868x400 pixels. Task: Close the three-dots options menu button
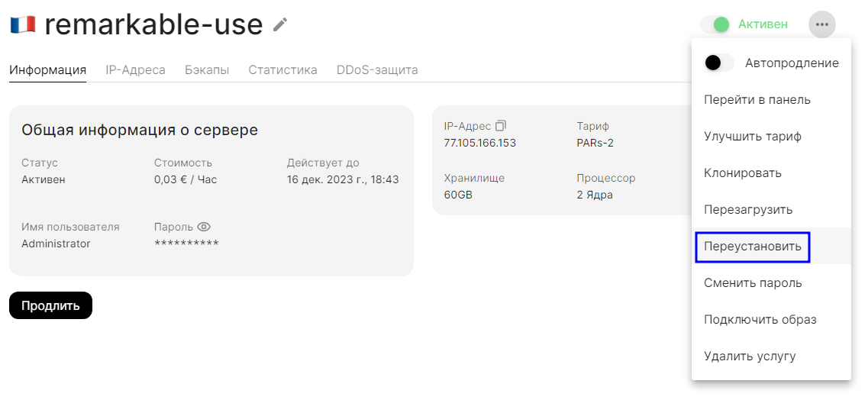821,24
